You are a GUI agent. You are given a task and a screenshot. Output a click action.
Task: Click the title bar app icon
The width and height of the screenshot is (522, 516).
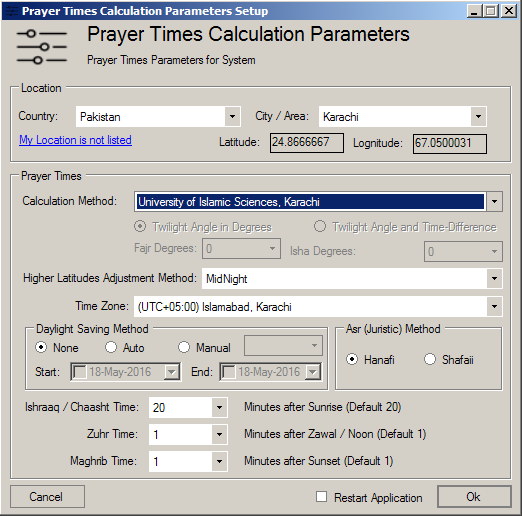11,11
